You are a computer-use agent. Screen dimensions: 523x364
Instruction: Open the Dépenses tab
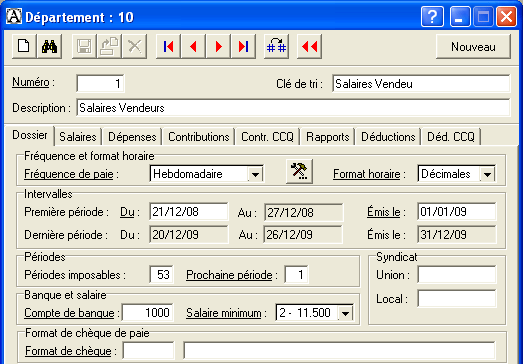132,137
